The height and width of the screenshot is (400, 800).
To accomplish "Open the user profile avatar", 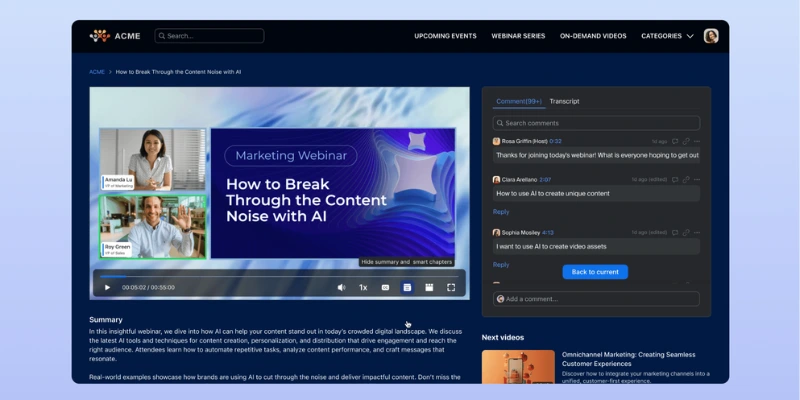I will pyautogui.click(x=711, y=36).
